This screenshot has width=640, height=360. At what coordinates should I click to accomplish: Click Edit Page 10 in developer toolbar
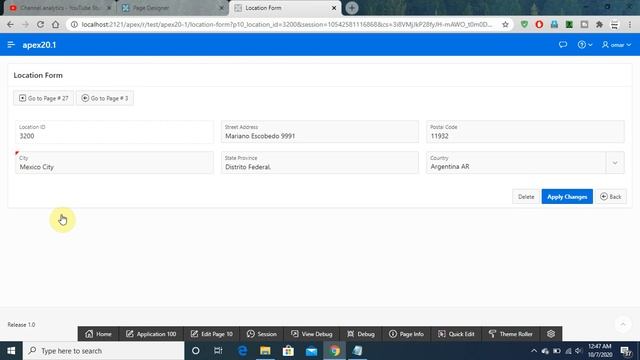tap(211, 334)
